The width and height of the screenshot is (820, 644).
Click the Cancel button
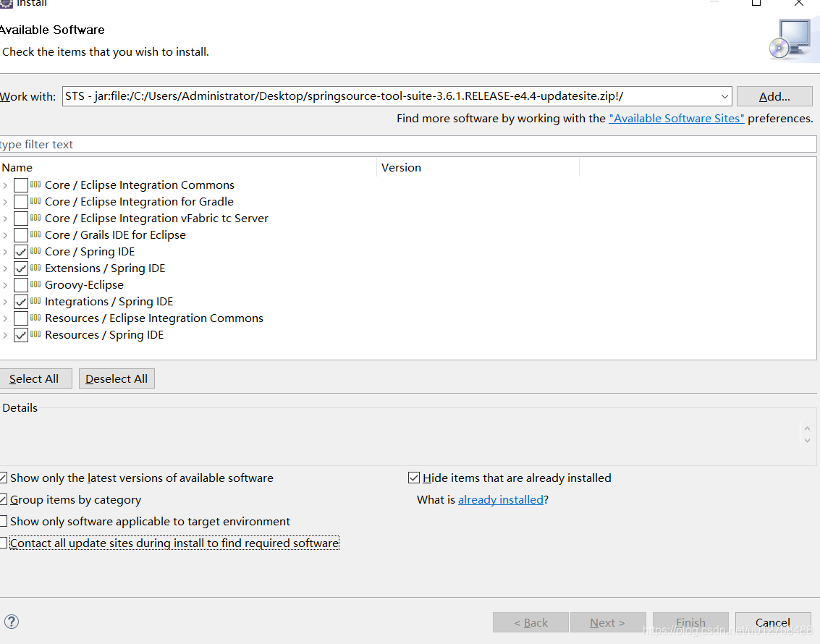(x=773, y=622)
